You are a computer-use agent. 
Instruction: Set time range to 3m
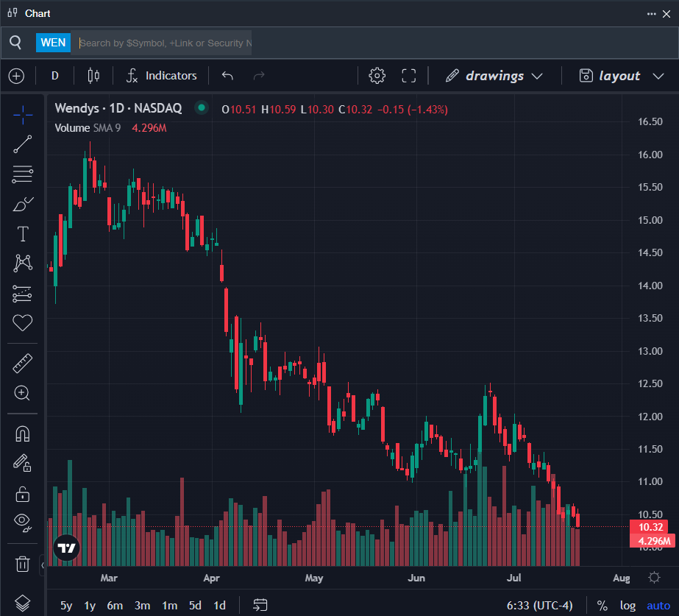point(143,606)
